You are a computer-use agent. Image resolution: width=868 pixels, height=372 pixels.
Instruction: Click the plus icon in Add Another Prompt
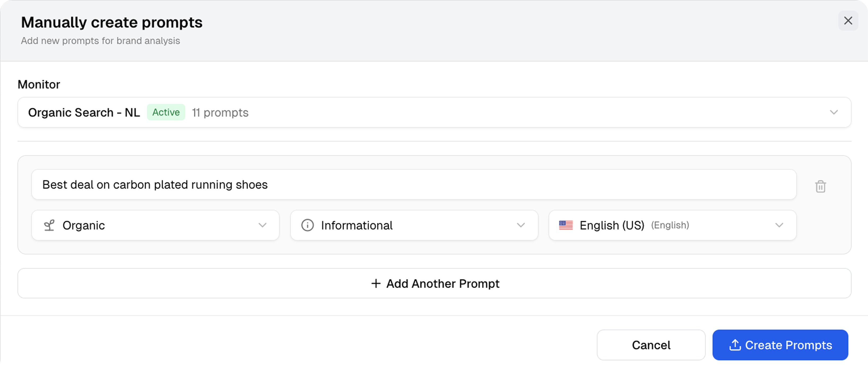coord(376,284)
